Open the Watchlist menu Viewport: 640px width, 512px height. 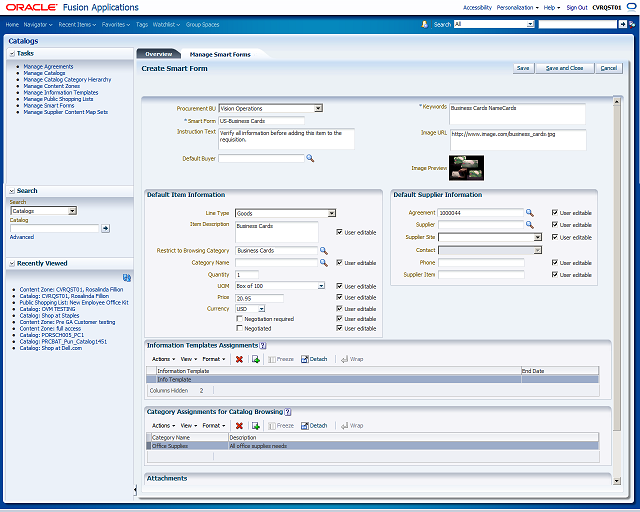[x=166, y=24]
